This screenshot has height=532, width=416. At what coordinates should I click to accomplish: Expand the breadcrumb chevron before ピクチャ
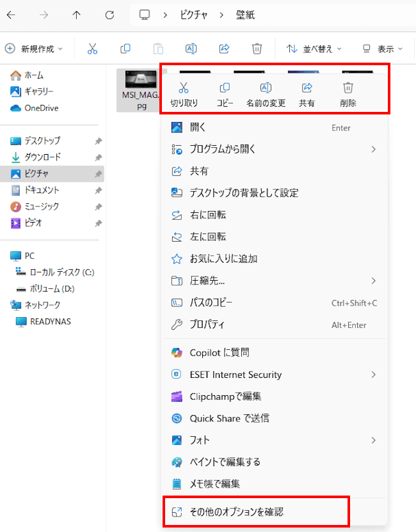165,15
